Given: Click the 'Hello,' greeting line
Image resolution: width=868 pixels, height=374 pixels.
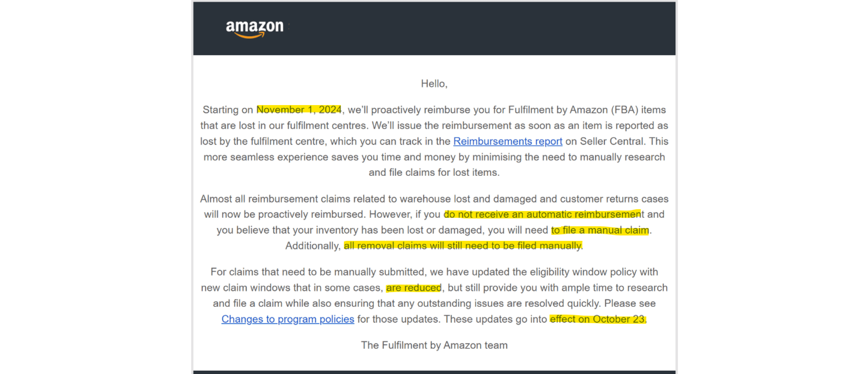Looking at the screenshot, I should coord(434,83).
